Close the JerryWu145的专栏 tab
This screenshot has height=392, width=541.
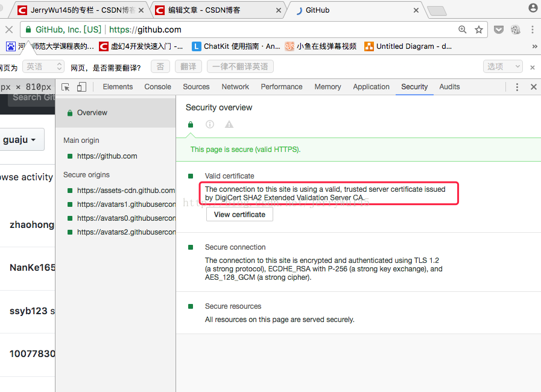(x=141, y=10)
